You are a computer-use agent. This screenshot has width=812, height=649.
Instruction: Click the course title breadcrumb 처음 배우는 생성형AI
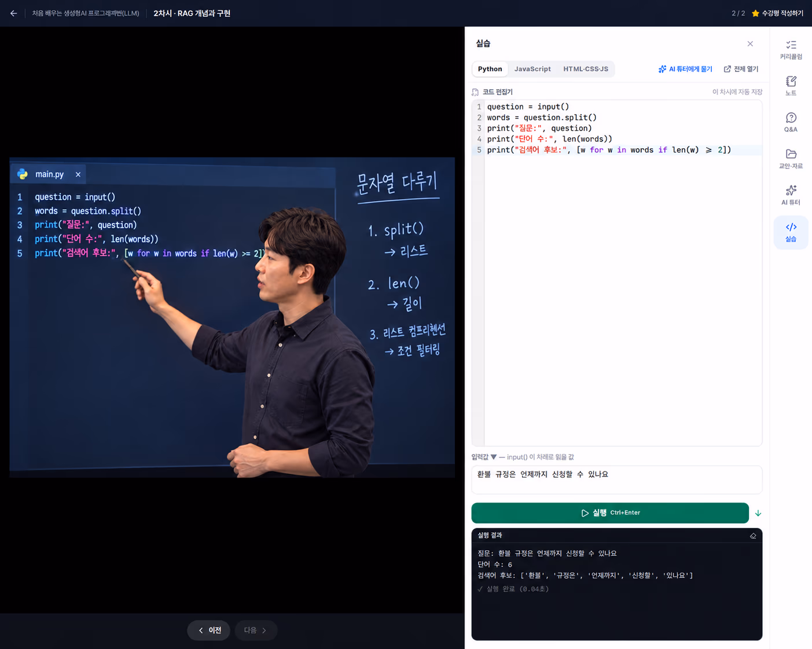coord(86,13)
